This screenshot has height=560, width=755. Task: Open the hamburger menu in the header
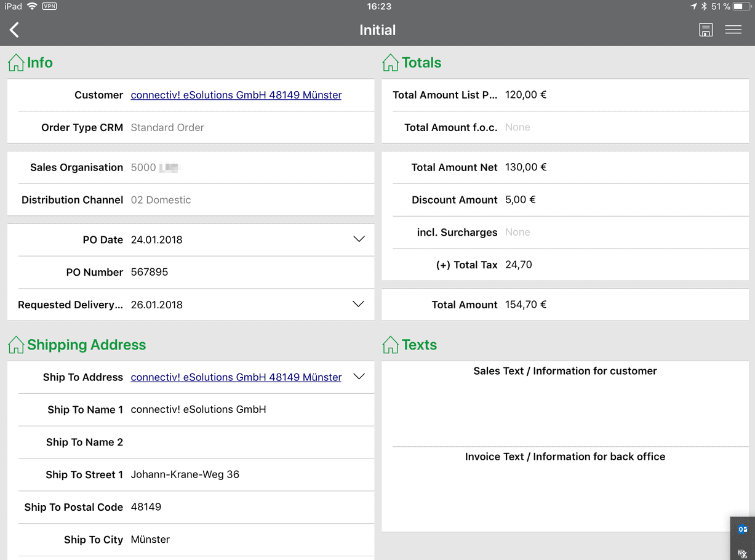pos(733,30)
